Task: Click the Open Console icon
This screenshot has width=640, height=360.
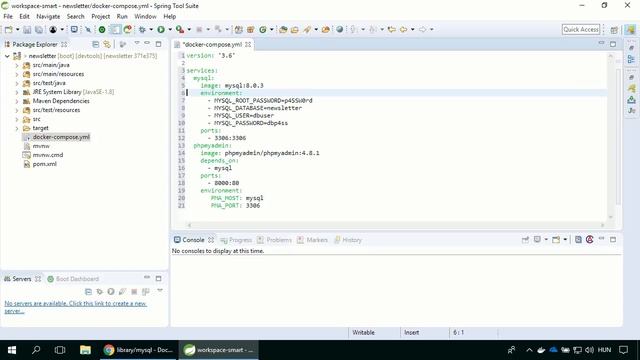Action: [x=556, y=240]
